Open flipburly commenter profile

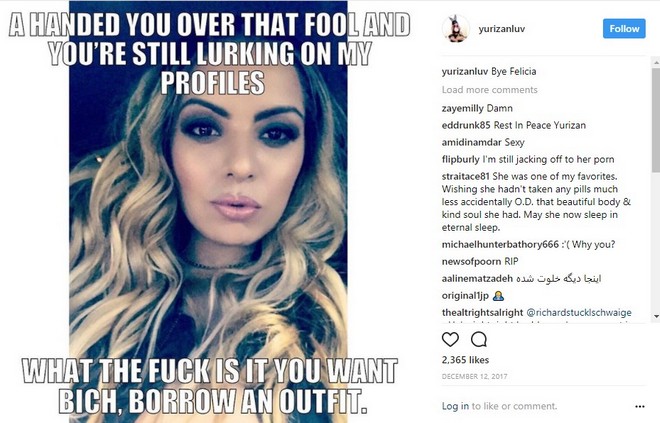click(x=460, y=160)
